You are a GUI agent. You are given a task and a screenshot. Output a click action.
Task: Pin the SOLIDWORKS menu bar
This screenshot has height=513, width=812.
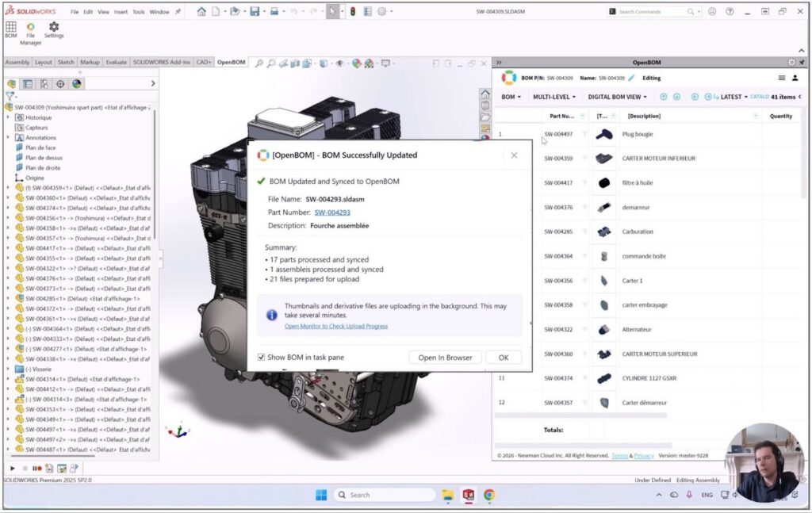click(178, 12)
